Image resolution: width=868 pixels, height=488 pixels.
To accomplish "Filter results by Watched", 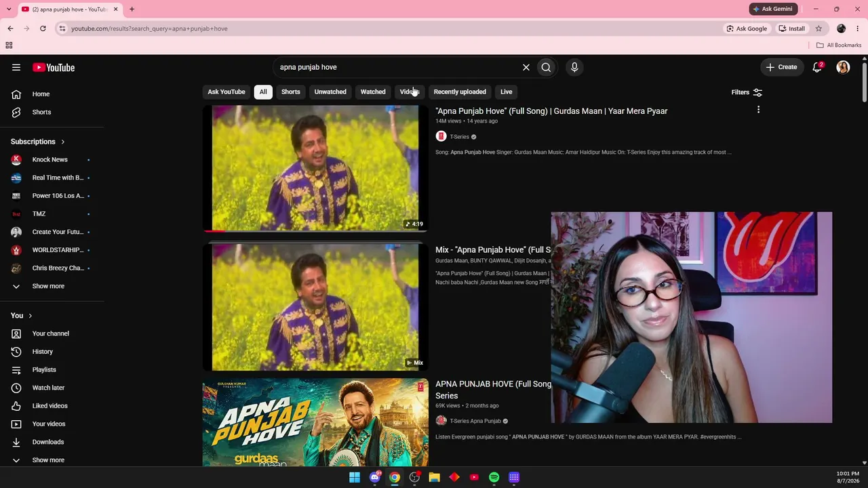I will point(373,91).
